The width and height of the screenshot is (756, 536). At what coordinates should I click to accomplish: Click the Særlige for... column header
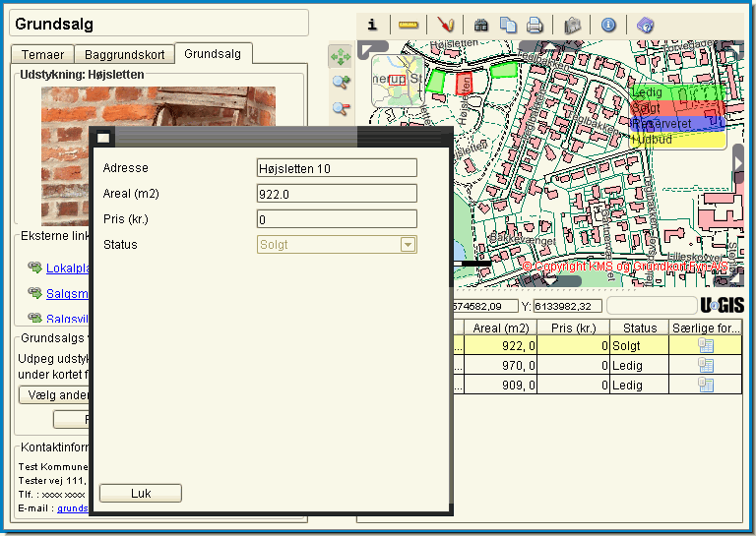click(x=706, y=328)
